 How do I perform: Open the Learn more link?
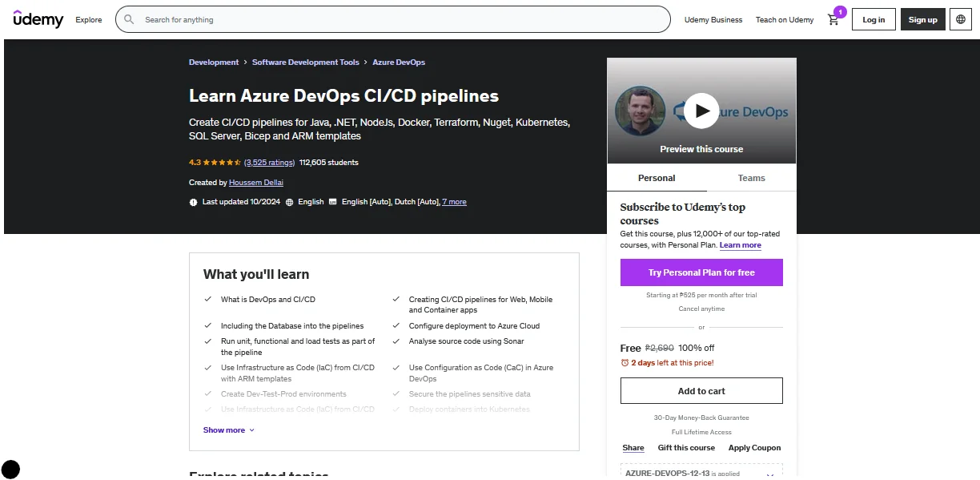pos(740,245)
